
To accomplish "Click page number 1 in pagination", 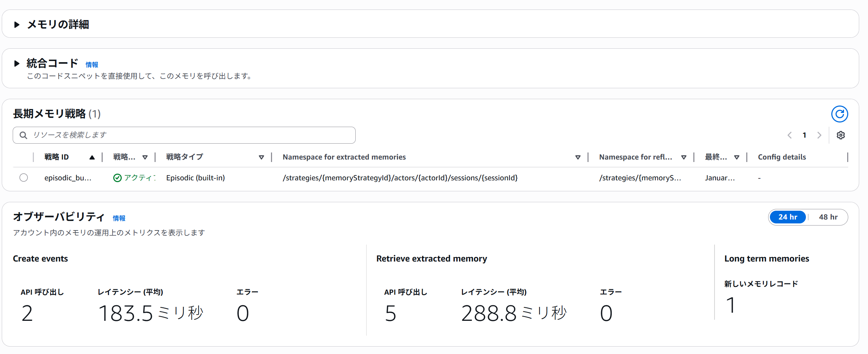I will coord(804,135).
